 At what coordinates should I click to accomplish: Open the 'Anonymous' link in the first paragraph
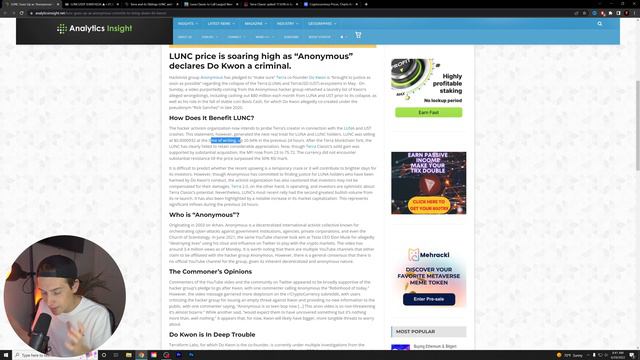211,77
